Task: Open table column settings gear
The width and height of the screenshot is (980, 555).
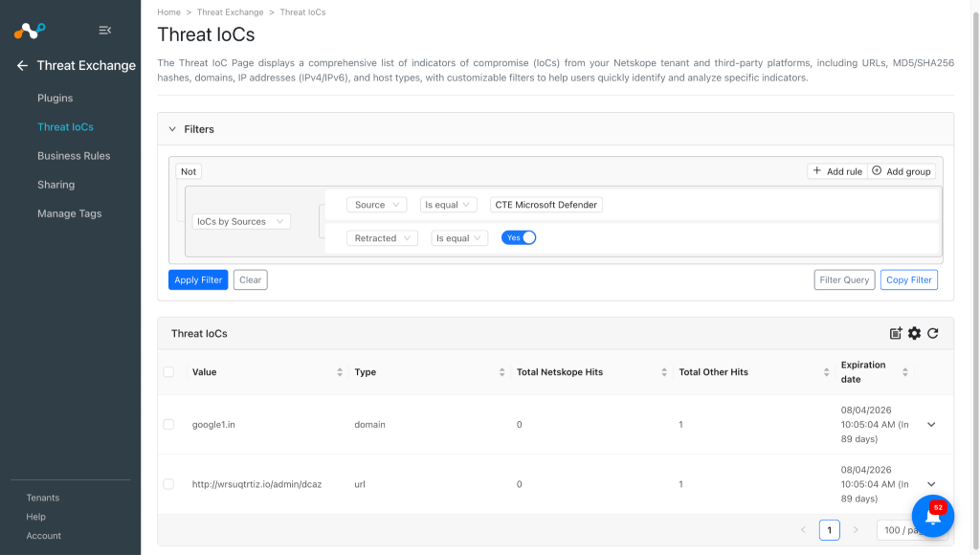Action: (914, 333)
